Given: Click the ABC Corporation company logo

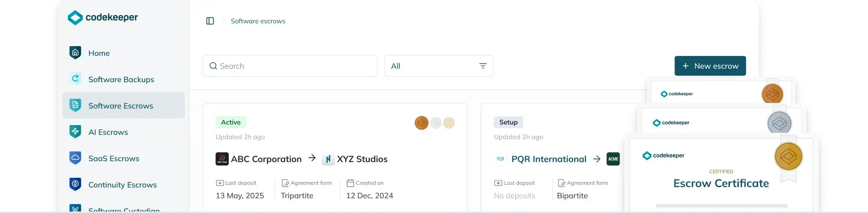Looking at the screenshot, I should point(222,159).
